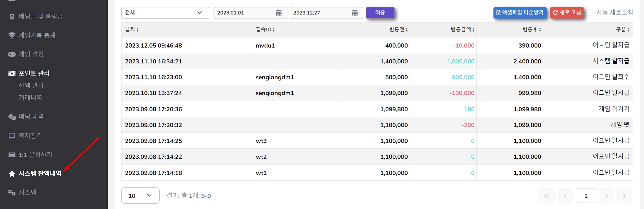
Task: Click the current page number 1 box
Action: (x=586, y=196)
